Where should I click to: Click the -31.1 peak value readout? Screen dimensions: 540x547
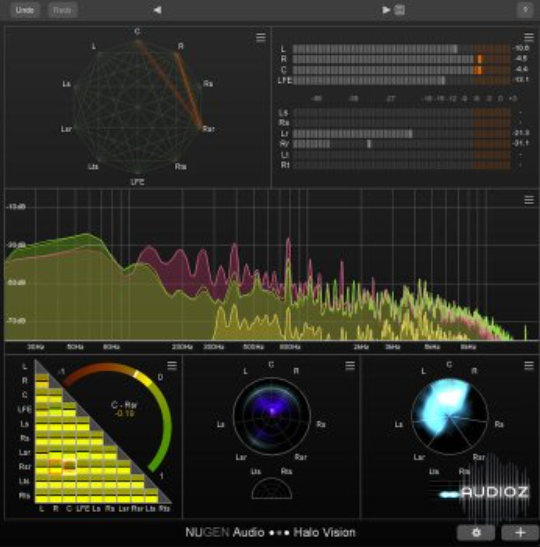pyautogui.click(x=521, y=143)
